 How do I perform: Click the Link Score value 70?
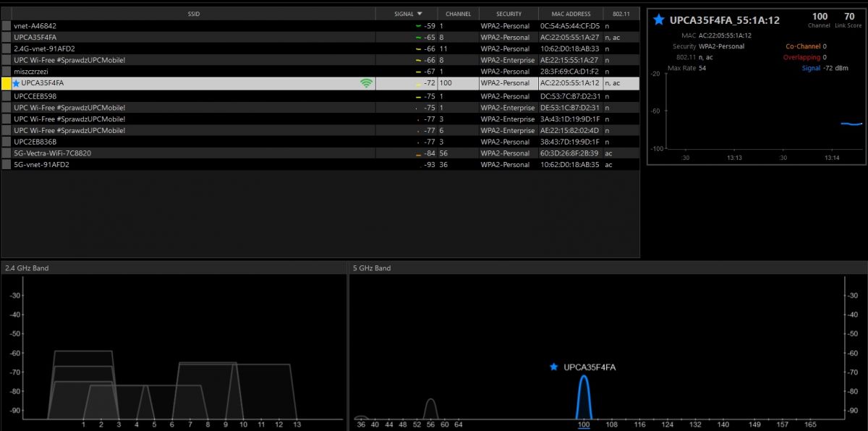click(849, 17)
